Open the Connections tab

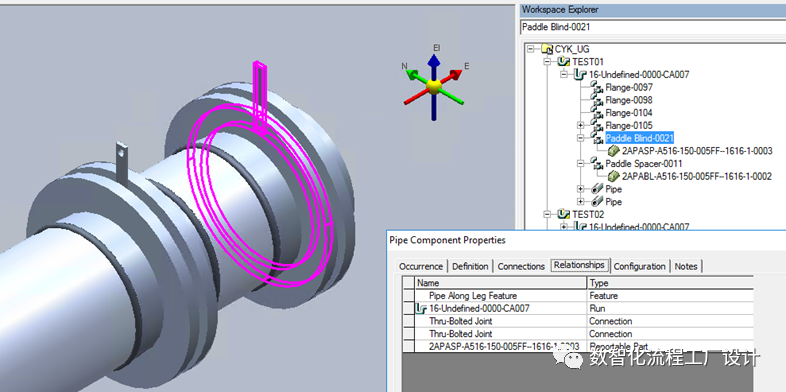click(521, 266)
